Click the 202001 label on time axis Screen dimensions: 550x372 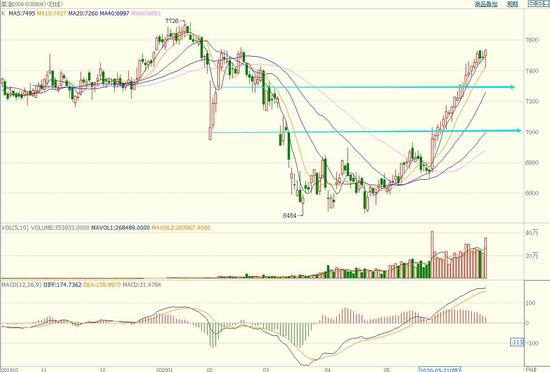165,370
